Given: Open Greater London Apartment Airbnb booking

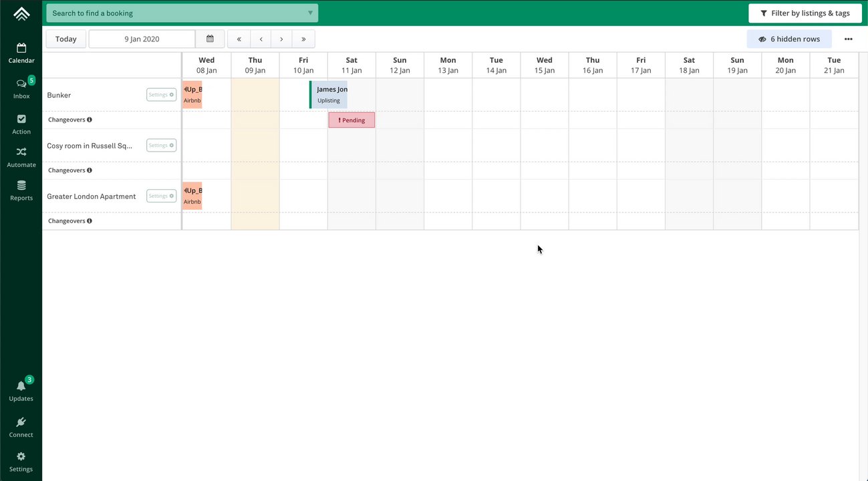Looking at the screenshot, I should pyautogui.click(x=192, y=196).
